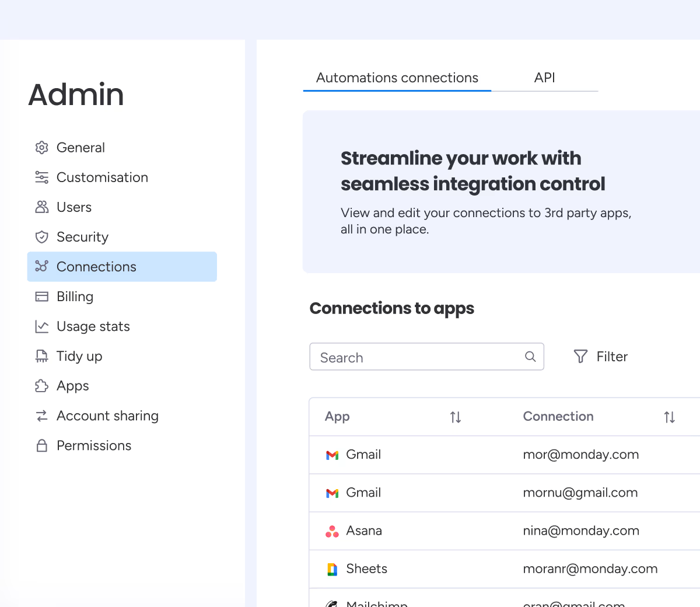The height and width of the screenshot is (607, 700).
Task: Open the Filter button
Action: tap(601, 357)
